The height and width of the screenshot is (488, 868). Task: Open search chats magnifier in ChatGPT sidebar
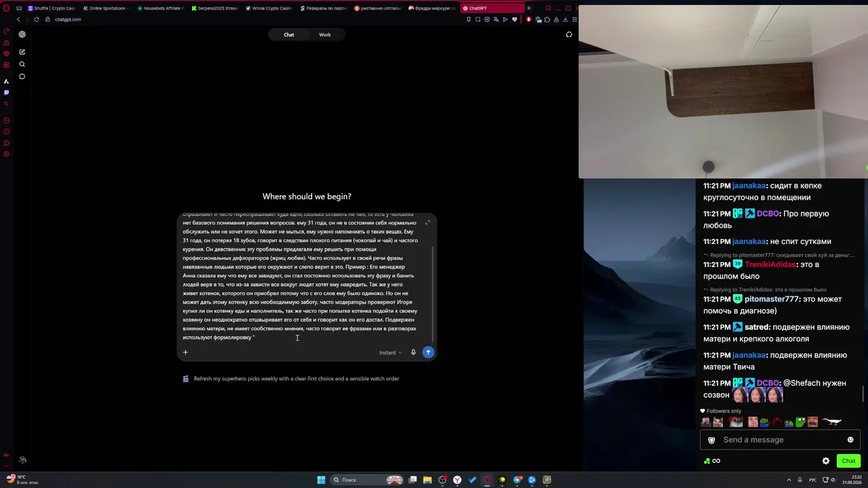[22, 64]
